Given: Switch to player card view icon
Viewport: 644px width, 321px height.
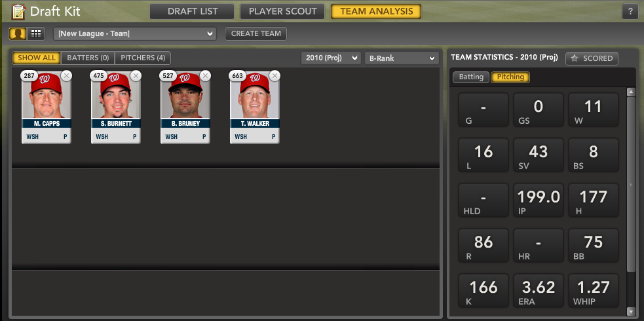Looking at the screenshot, I should click(x=18, y=33).
